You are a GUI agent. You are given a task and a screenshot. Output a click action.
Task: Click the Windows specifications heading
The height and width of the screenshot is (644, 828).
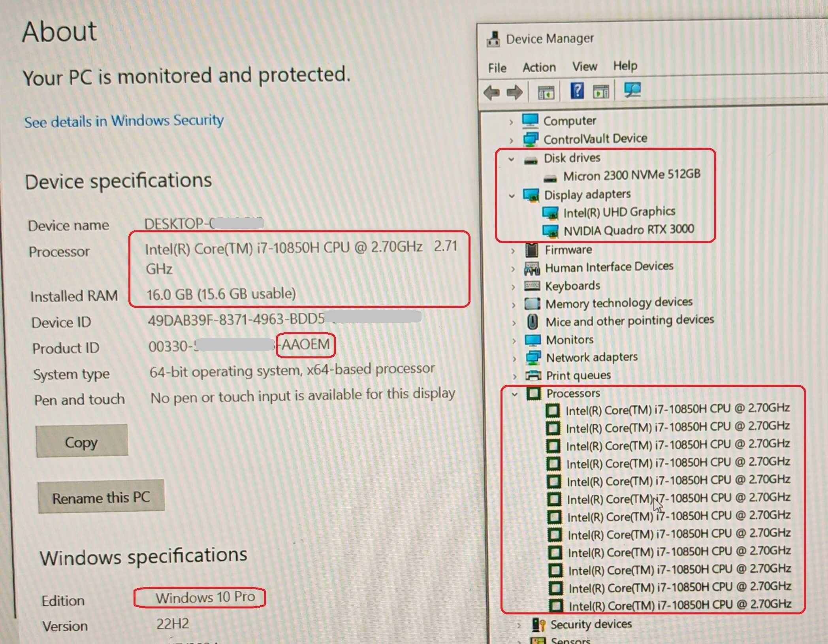(x=143, y=556)
